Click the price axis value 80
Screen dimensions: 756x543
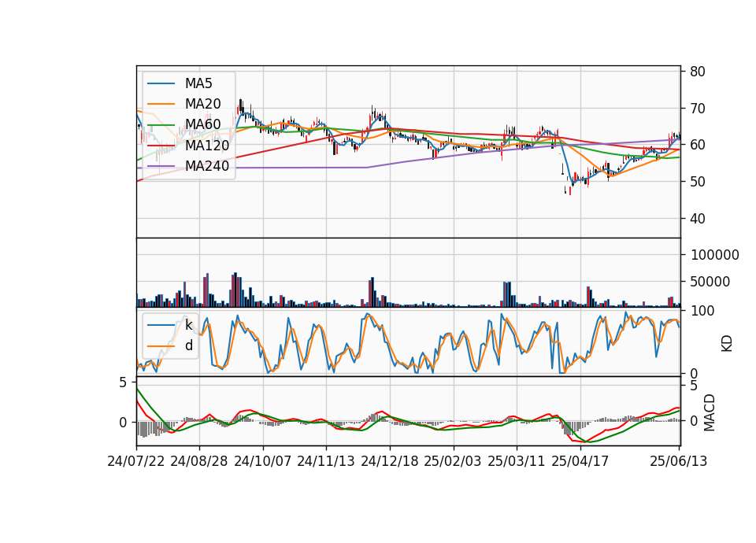click(697, 72)
